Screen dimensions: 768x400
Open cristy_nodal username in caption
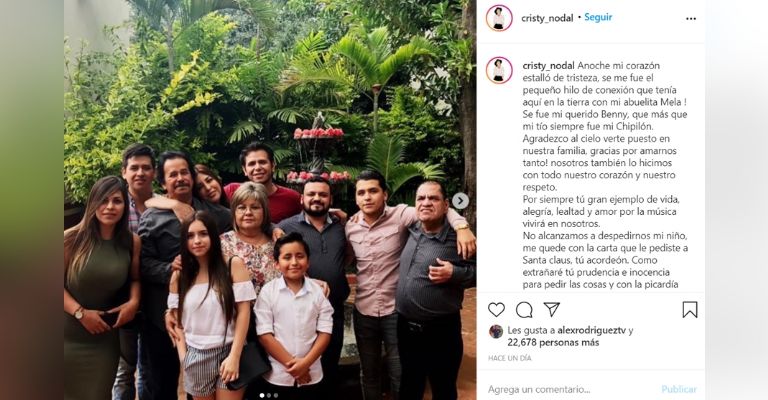point(549,66)
